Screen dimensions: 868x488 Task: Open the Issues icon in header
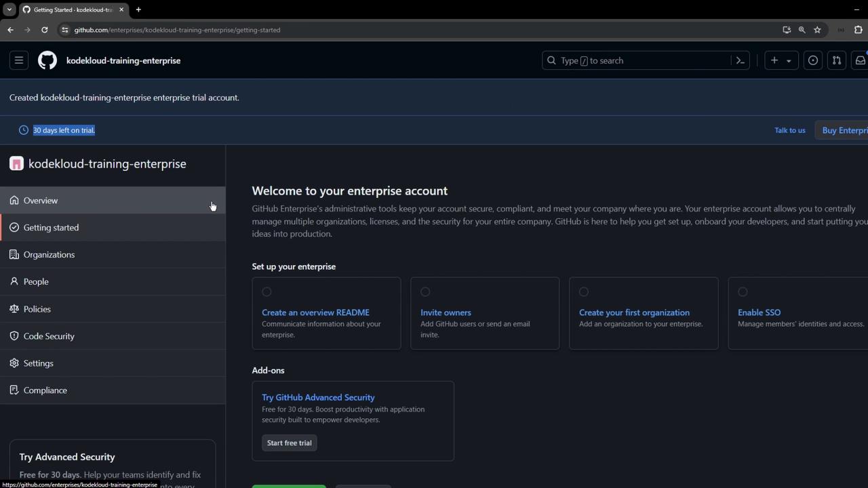coord(812,60)
